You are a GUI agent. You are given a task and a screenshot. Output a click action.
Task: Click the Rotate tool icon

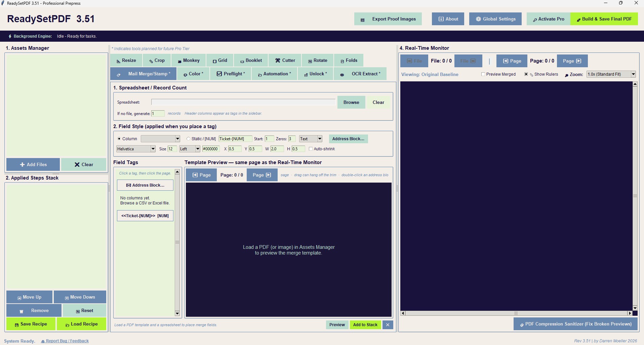(310, 61)
